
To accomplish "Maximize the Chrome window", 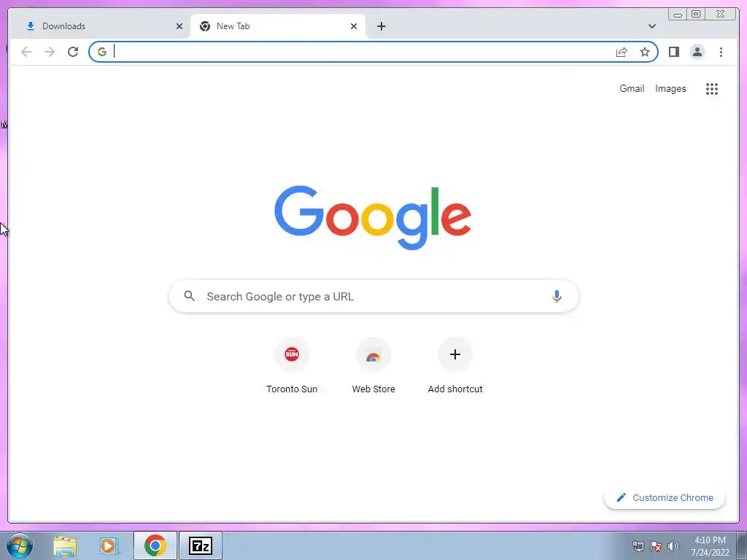I will pos(696,14).
